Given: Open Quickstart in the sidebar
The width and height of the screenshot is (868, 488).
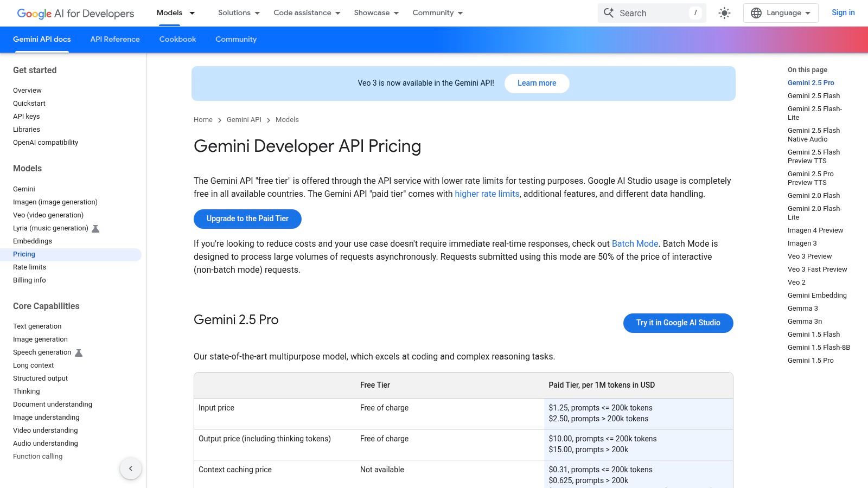Looking at the screenshot, I should coord(29,104).
